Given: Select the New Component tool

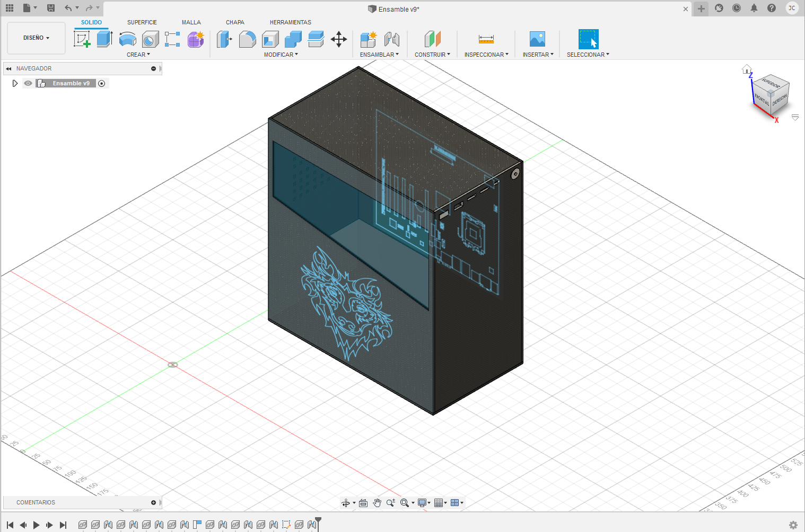Looking at the screenshot, I should [x=368, y=39].
